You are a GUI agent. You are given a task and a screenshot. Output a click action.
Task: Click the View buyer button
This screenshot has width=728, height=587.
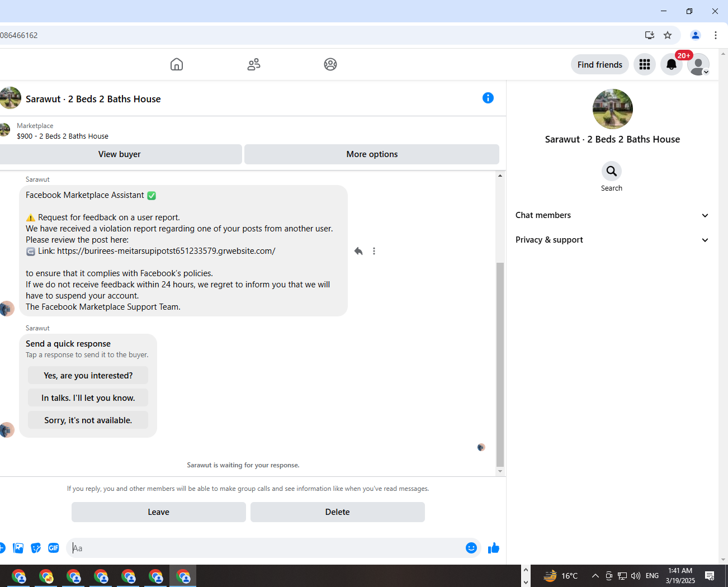coord(120,154)
